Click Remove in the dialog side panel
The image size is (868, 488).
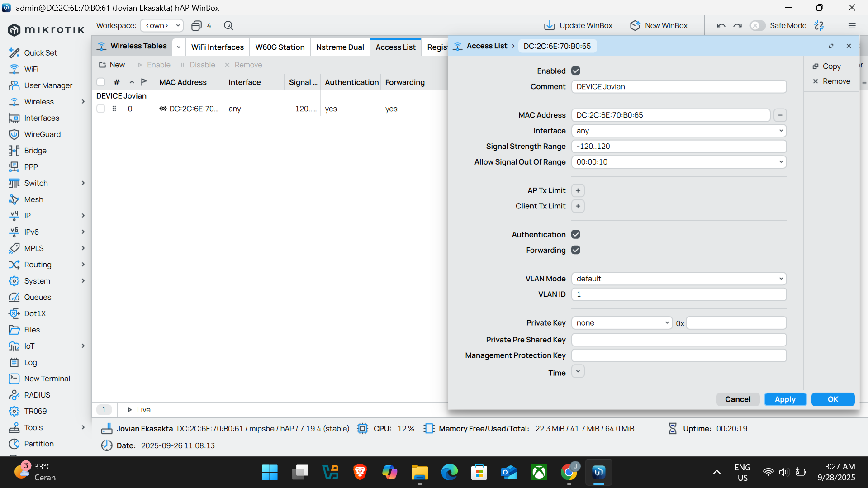(831, 81)
